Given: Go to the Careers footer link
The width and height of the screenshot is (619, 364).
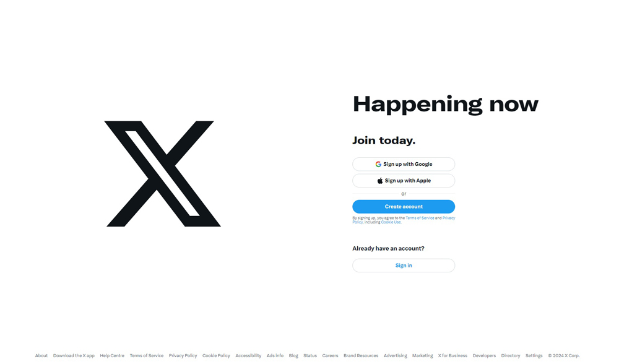Looking at the screenshot, I should tap(330, 356).
